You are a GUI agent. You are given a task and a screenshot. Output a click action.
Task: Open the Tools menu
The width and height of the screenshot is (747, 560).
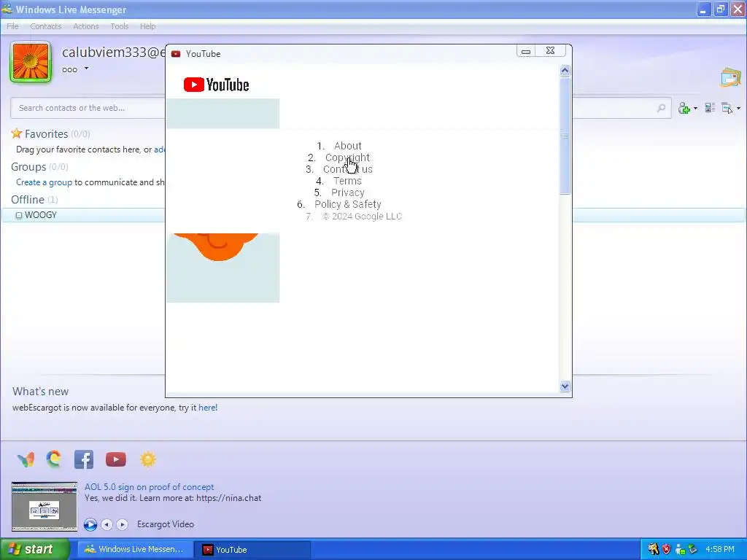click(120, 26)
